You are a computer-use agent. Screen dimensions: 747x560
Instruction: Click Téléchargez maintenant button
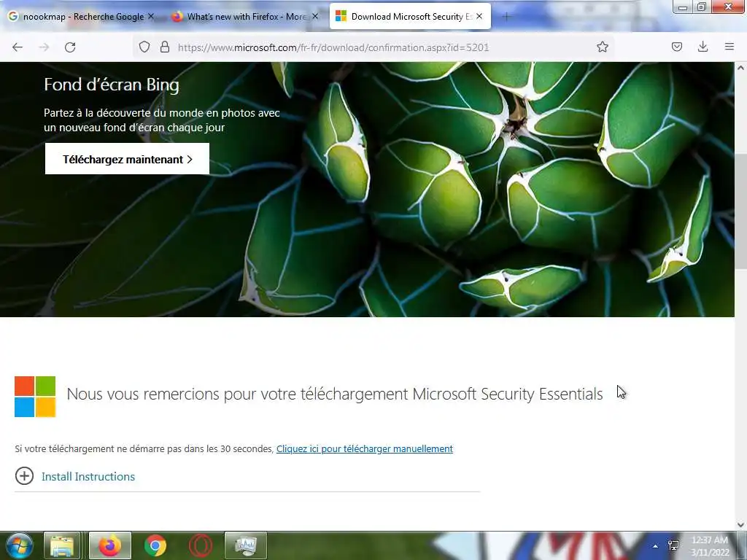pyautogui.click(x=127, y=159)
